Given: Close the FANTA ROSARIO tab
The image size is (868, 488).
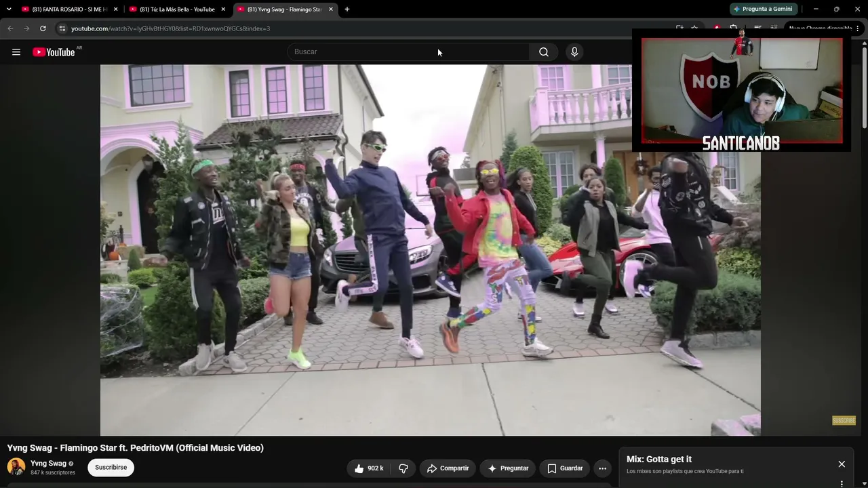Looking at the screenshot, I should click(x=116, y=9).
